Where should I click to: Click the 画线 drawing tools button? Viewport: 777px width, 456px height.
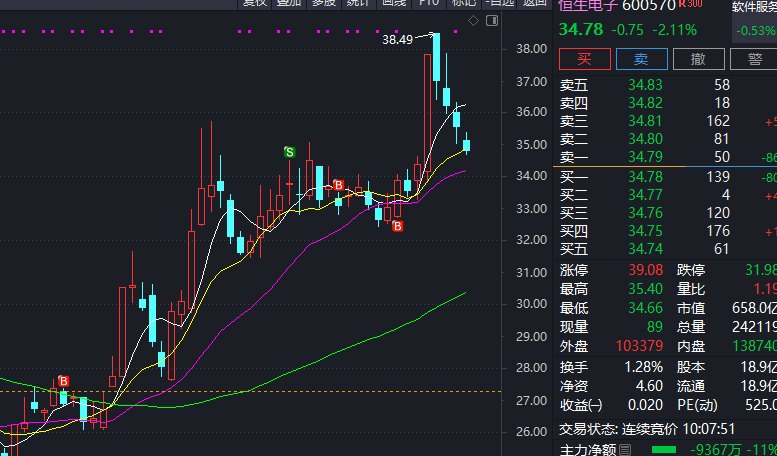pos(394,2)
